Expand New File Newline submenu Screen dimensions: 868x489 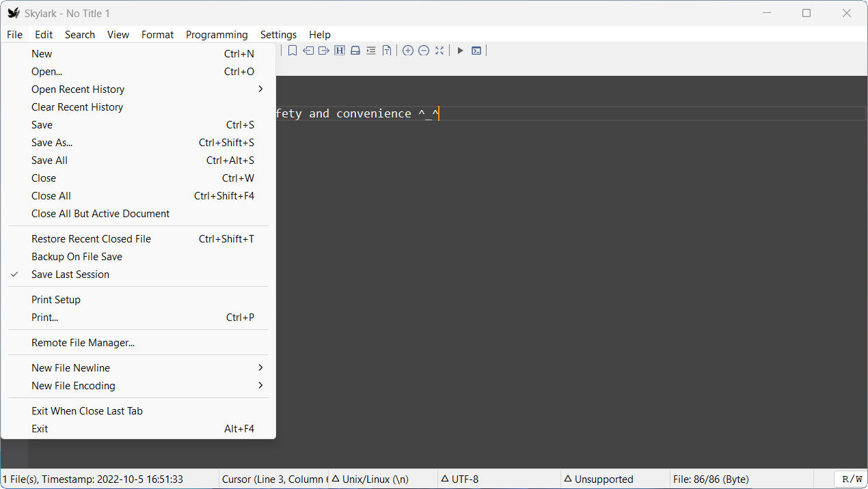(138, 368)
